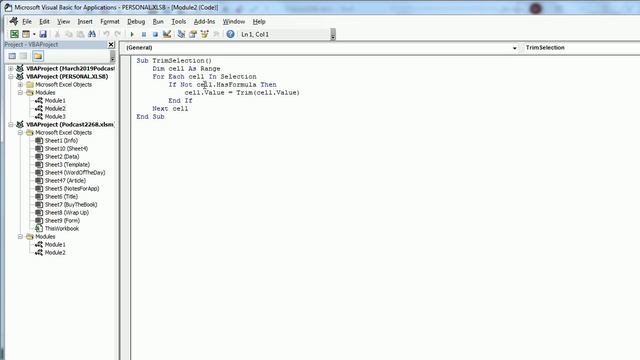Save the project with the floppy disk icon
Viewport: 640px width, 360px height.
43,34
